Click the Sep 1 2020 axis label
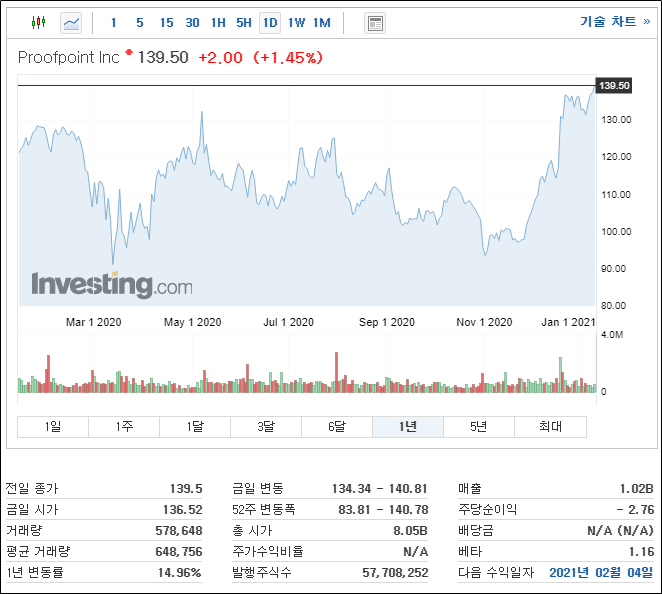This screenshot has height=594, width=662. pos(387,322)
